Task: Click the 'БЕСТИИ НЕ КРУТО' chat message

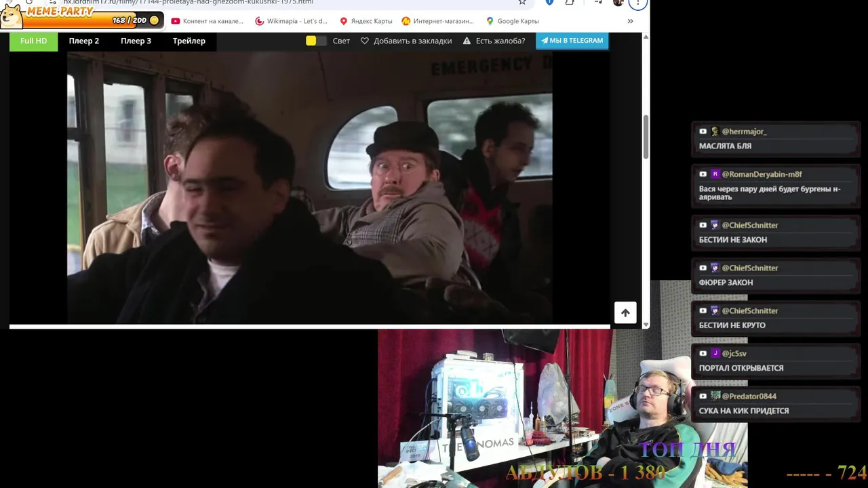Action: pos(732,325)
